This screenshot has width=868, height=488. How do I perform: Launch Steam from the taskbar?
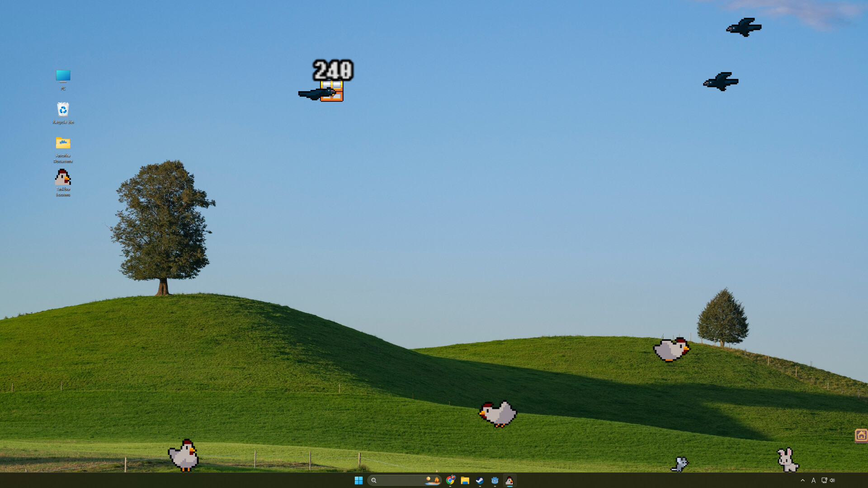pos(479,480)
